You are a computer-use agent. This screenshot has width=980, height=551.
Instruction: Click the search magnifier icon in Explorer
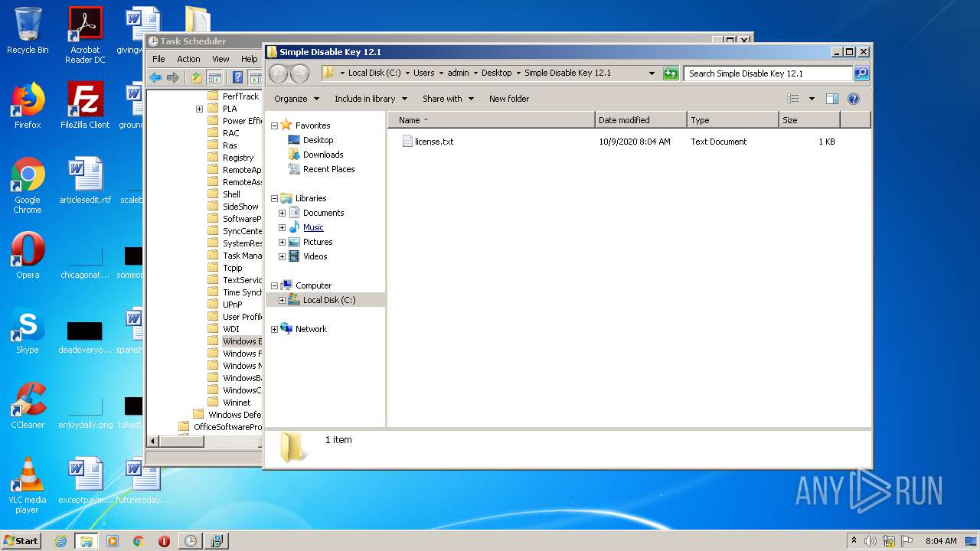pos(861,73)
